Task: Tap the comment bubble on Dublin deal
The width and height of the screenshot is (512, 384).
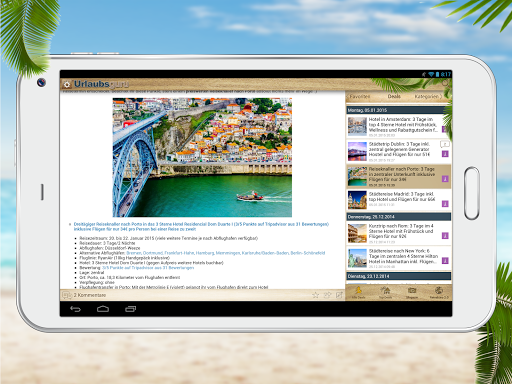Action: pos(445,144)
